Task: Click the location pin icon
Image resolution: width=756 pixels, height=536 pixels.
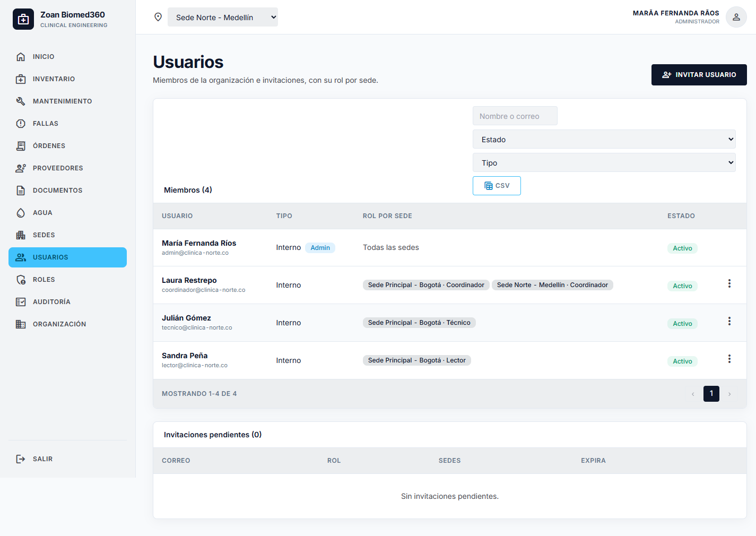Action: pyautogui.click(x=158, y=17)
